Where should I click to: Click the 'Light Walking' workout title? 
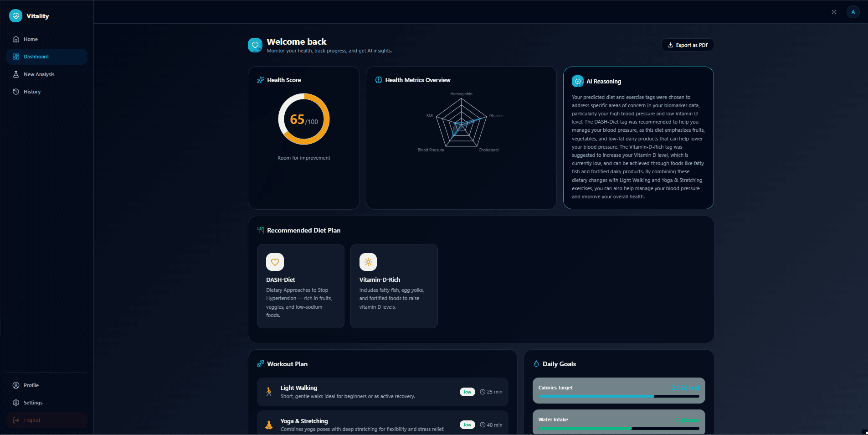(299, 388)
